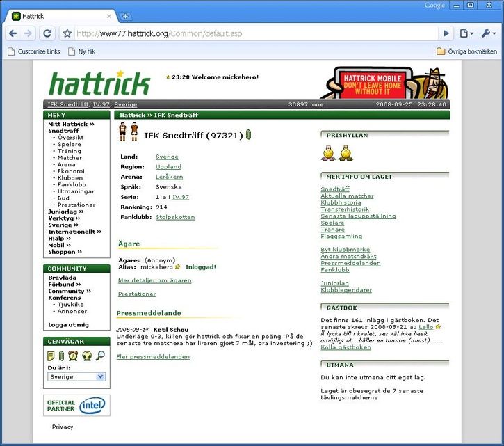Click the Privacy link
The image size is (504, 446).
(x=63, y=427)
